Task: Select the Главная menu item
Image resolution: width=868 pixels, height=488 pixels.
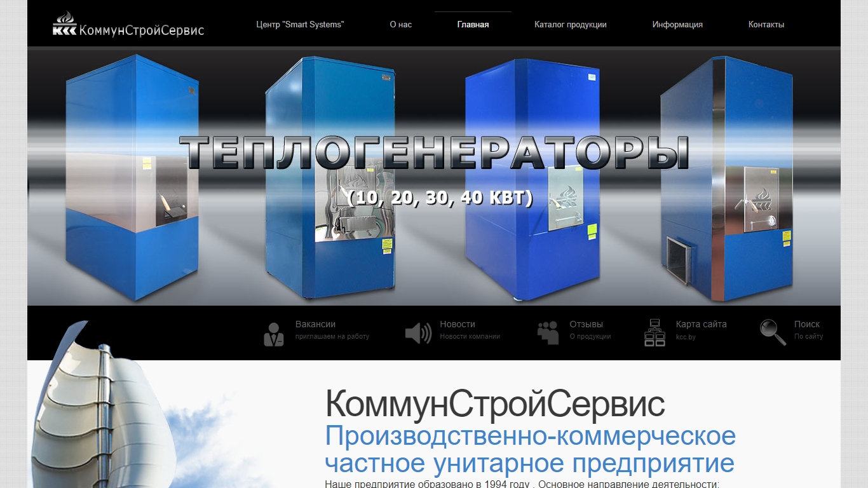Action: [473, 25]
